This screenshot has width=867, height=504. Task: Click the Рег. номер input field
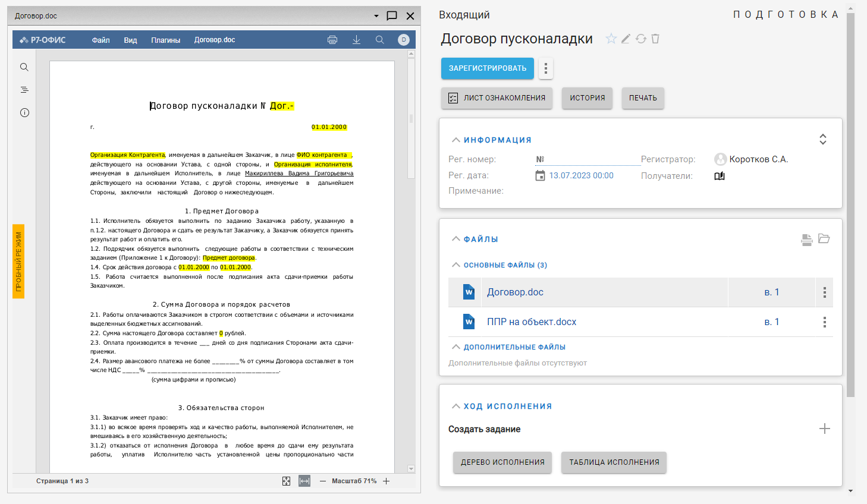tap(588, 159)
